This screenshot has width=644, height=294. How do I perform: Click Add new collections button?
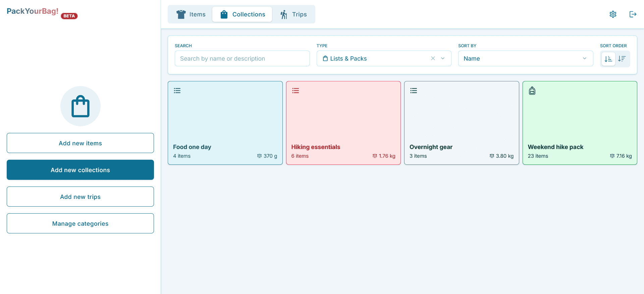pos(80,170)
